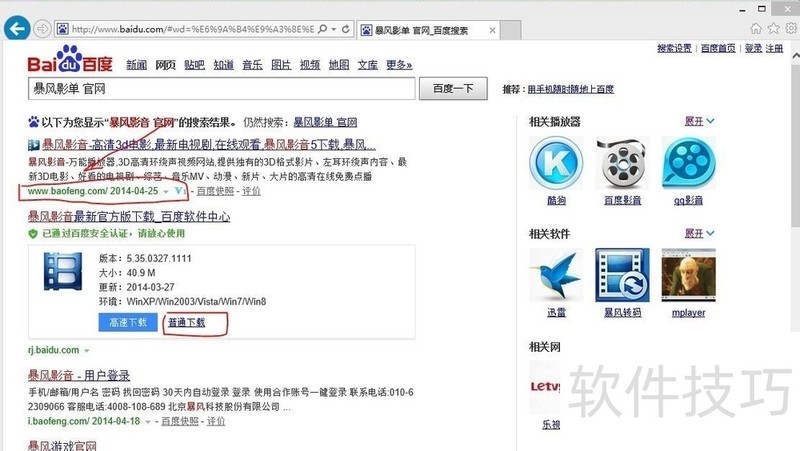Open the 图片 category
This screenshot has height=451, width=800.
click(281, 65)
